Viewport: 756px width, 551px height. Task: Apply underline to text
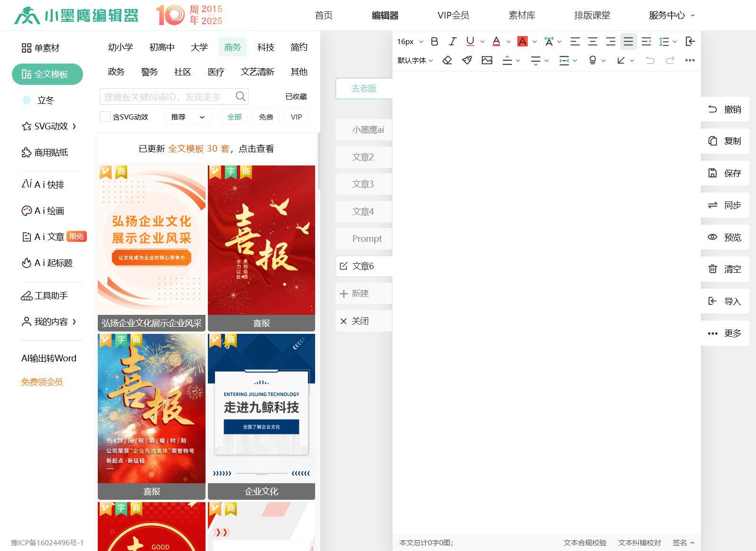[470, 41]
